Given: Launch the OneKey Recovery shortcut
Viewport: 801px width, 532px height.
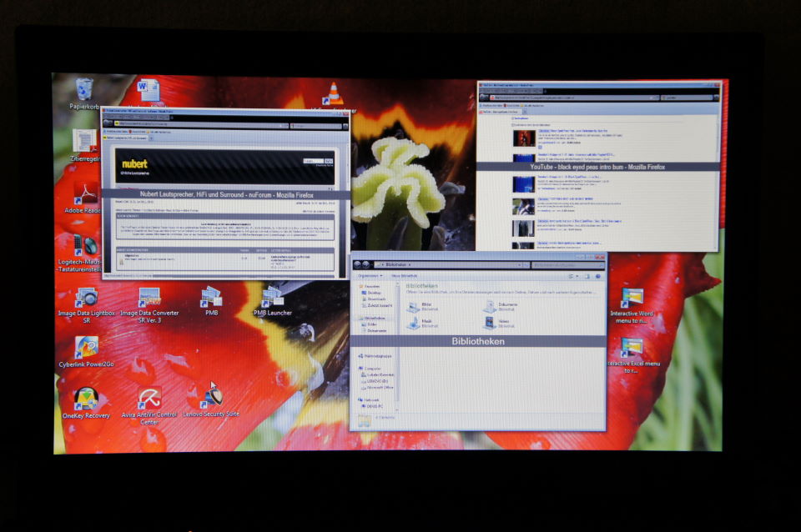Looking at the screenshot, I should click(86, 399).
